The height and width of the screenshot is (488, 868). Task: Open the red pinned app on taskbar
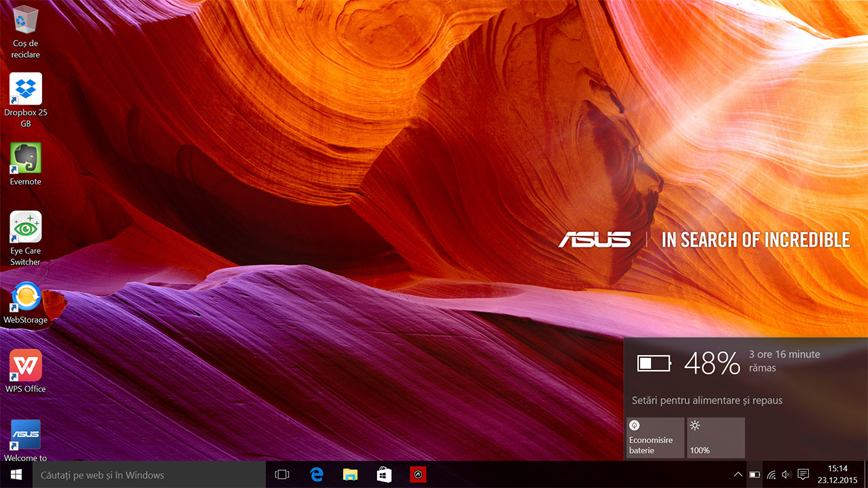(418, 474)
